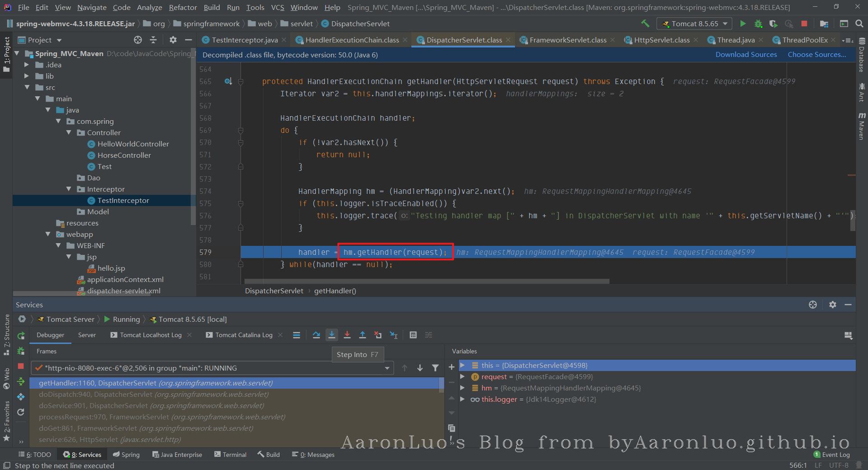Click the Evaluate Expression table icon
Screen dimensions: 868x470
413,335
